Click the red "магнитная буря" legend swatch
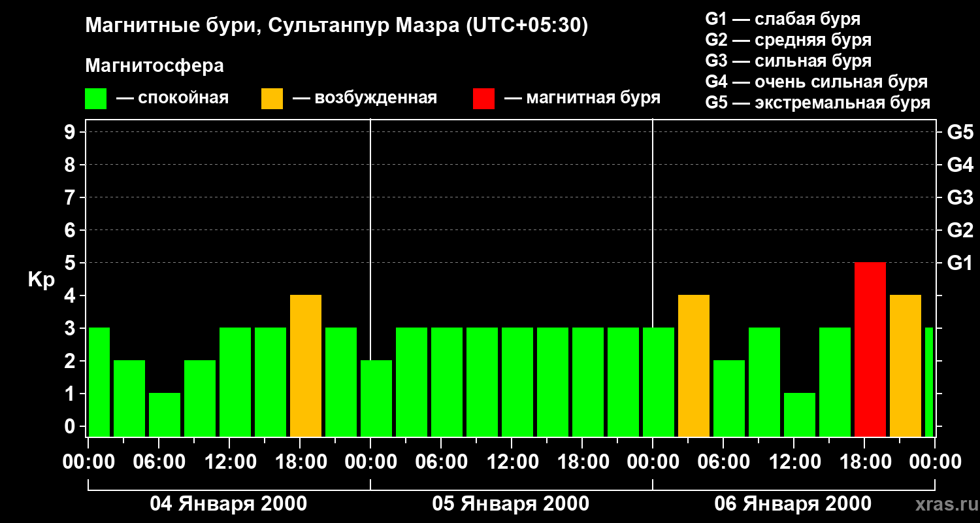980x523 pixels. 484,99
